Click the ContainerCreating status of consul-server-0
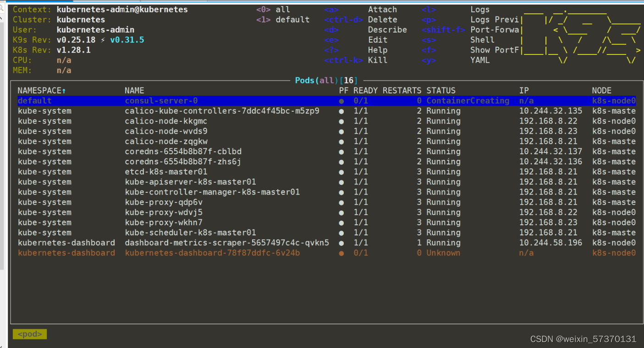The image size is (644, 348). pyautogui.click(x=468, y=101)
